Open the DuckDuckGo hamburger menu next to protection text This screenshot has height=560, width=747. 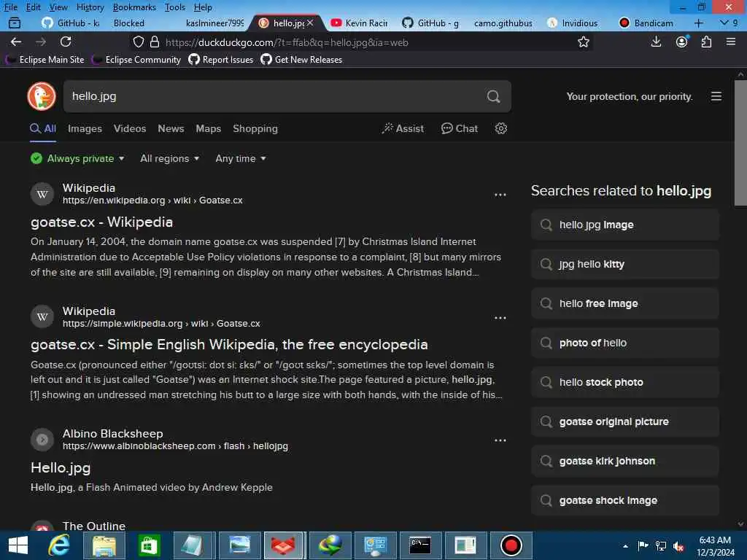click(x=716, y=97)
